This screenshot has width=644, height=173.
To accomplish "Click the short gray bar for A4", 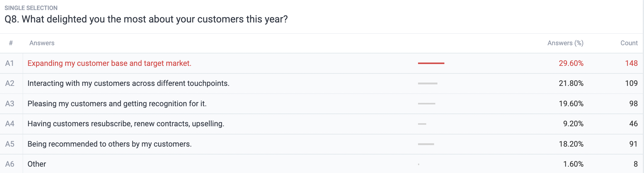I will [x=422, y=124].
